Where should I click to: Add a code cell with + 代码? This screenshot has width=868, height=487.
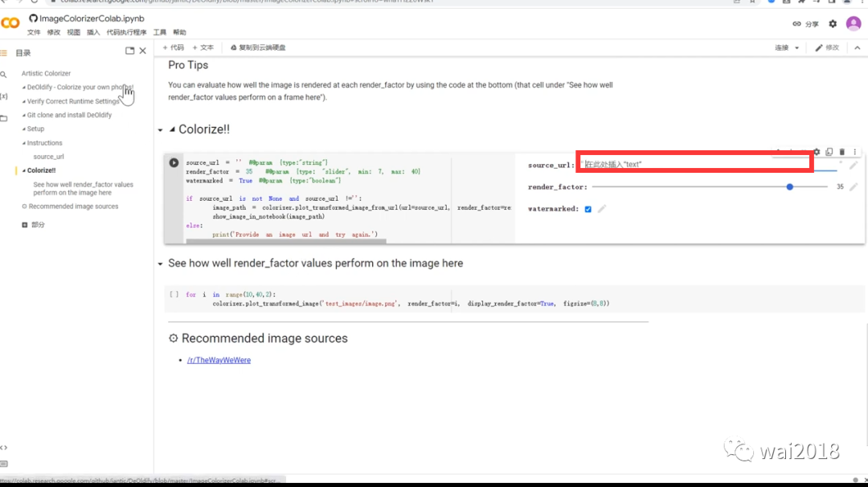174,47
